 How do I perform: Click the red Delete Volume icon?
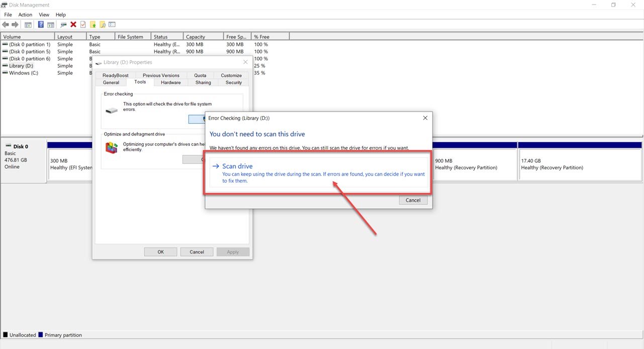(x=73, y=24)
